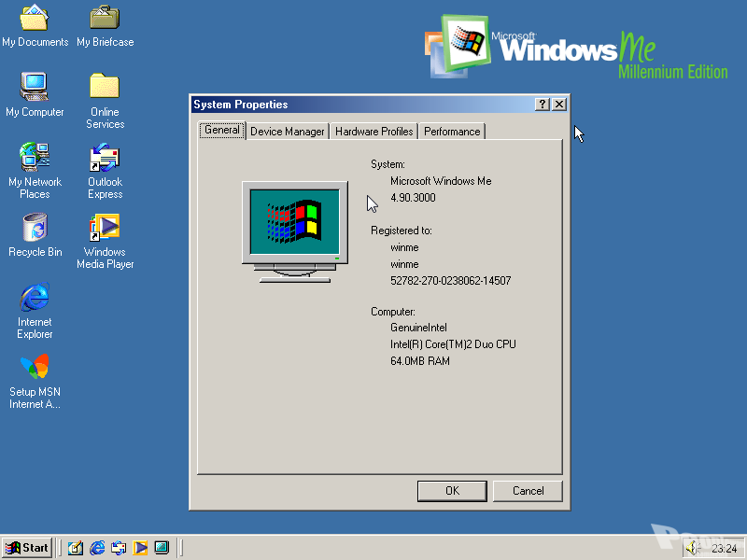
Task: Select the Recycle Bin icon
Action: coord(35,228)
